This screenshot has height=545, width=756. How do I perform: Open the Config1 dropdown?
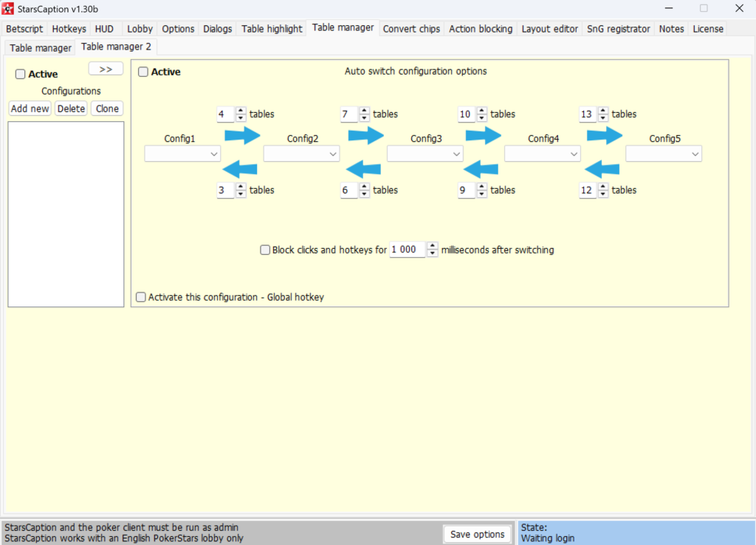click(182, 154)
